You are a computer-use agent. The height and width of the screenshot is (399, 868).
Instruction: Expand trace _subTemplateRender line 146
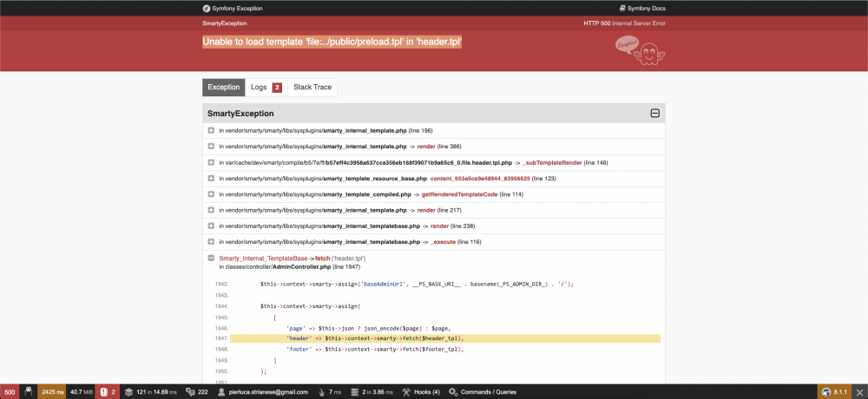211,163
